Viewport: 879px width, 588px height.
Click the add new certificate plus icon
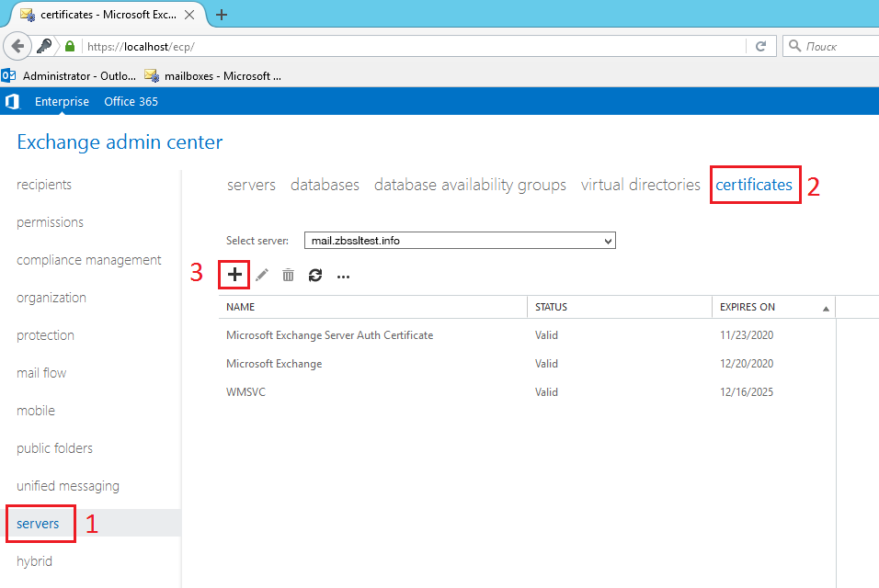[234, 275]
